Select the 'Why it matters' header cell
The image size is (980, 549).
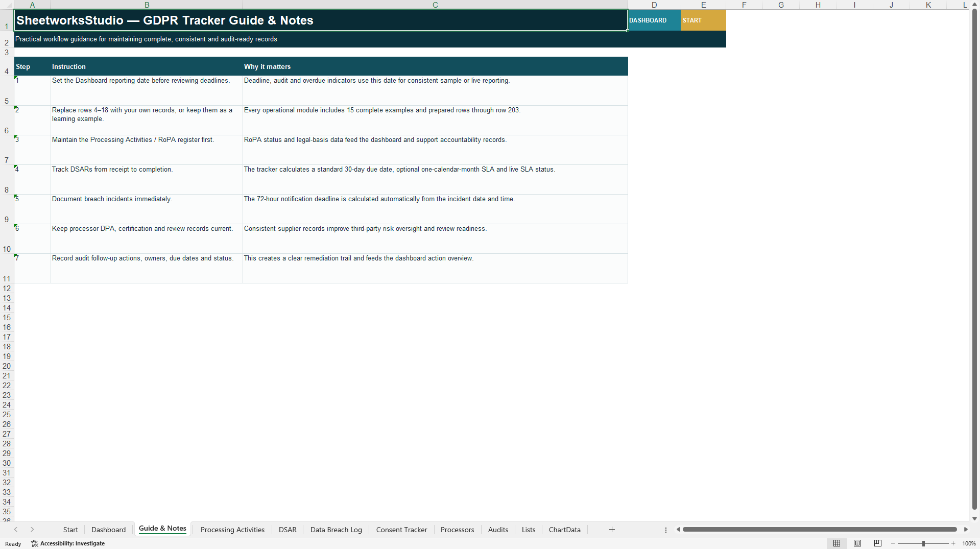pos(435,66)
